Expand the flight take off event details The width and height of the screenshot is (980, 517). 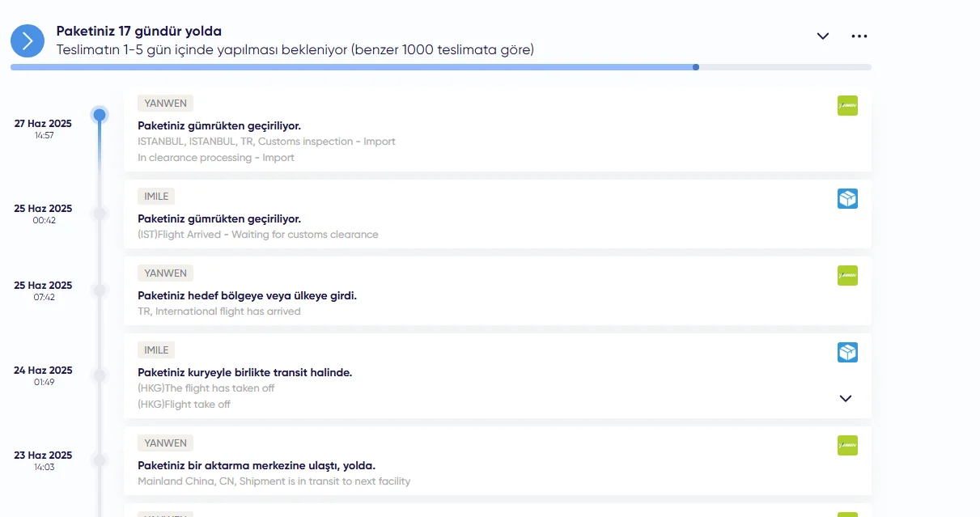click(x=846, y=398)
